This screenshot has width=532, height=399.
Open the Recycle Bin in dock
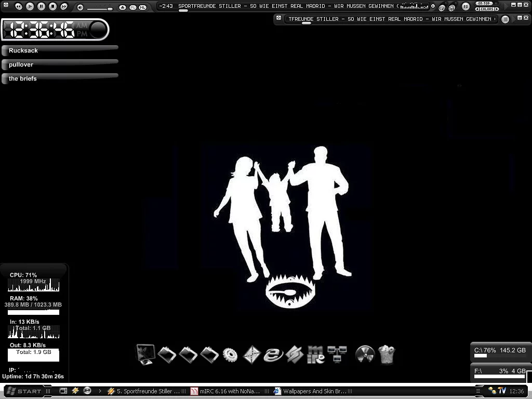tap(387, 355)
